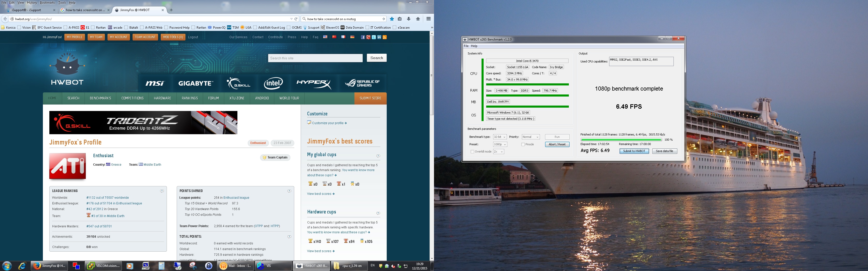
Task: Open XTU ZONE in HWBOT navigation
Action: (237, 98)
